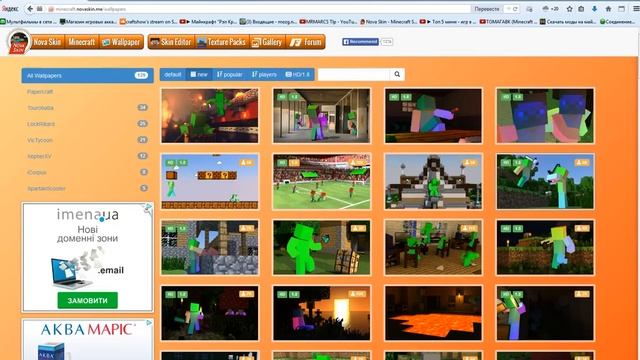Open the АКВА МАРІС advertisement
Viewport: 640px width, 360px height.
88,340
